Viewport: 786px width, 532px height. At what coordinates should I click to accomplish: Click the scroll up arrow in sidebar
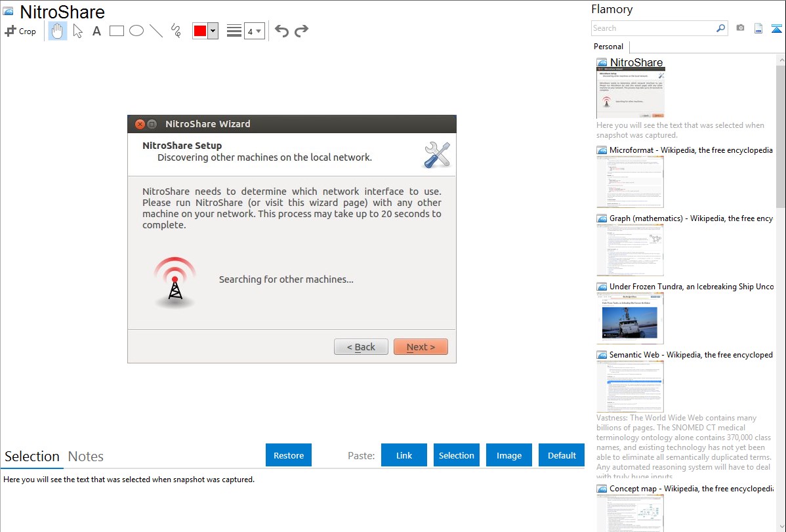[781, 60]
